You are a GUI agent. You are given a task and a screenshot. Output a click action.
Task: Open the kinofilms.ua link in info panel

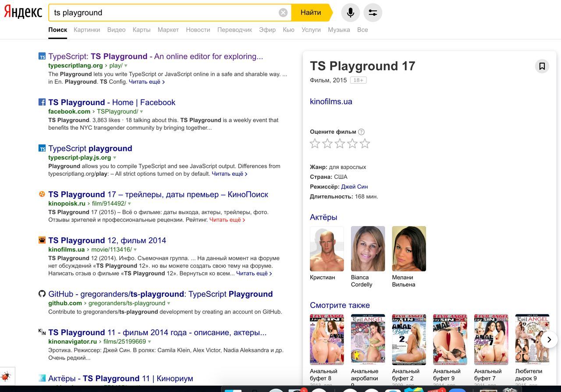331,101
